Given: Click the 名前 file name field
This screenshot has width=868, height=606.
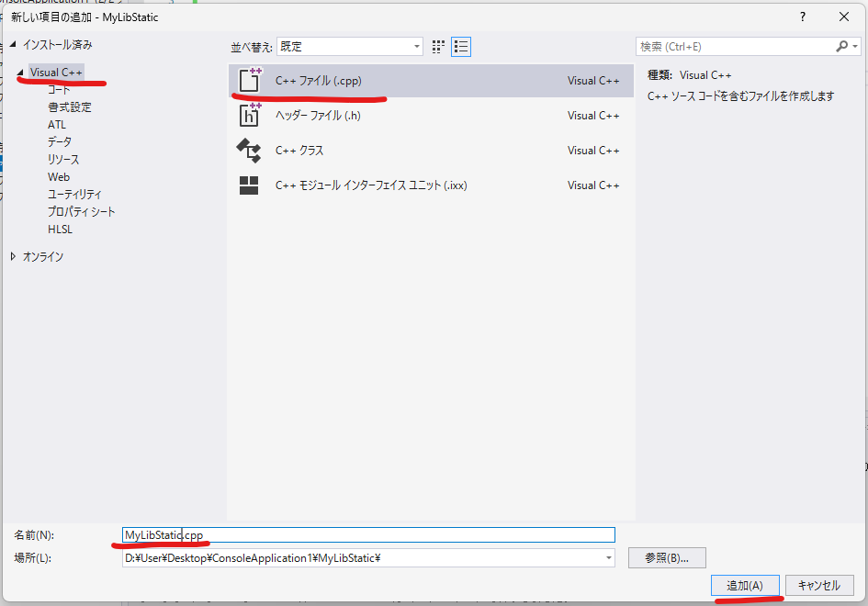Looking at the screenshot, I should [367, 534].
